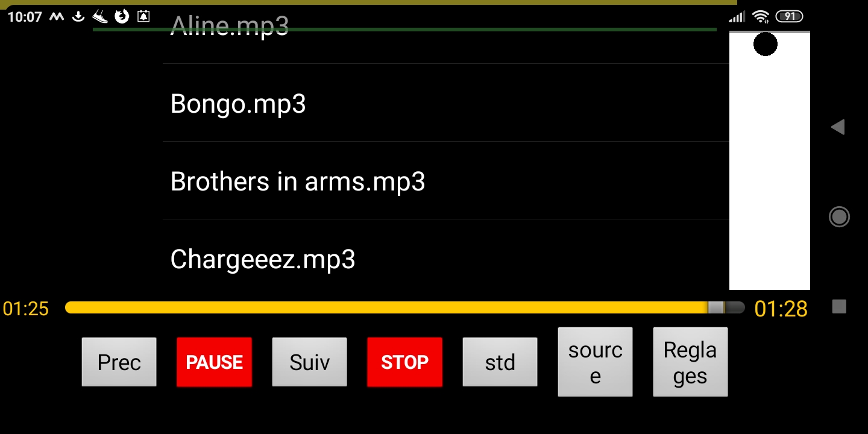Screen dimensions: 868x434
Task: Tap the Firefox notification icon
Action: (x=122, y=16)
